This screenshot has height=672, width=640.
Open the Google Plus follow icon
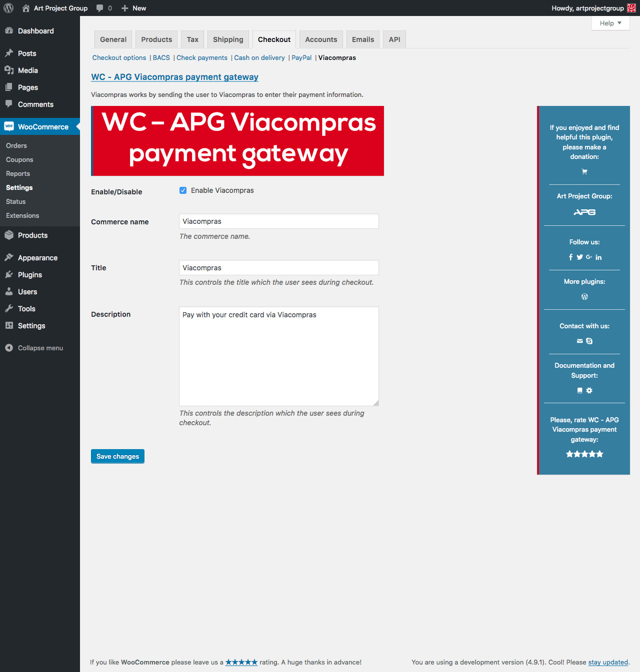pos(589,257)
